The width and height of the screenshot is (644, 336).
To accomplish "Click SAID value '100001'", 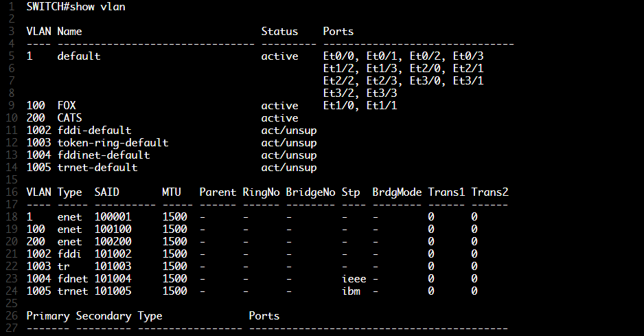I will 113,216.
